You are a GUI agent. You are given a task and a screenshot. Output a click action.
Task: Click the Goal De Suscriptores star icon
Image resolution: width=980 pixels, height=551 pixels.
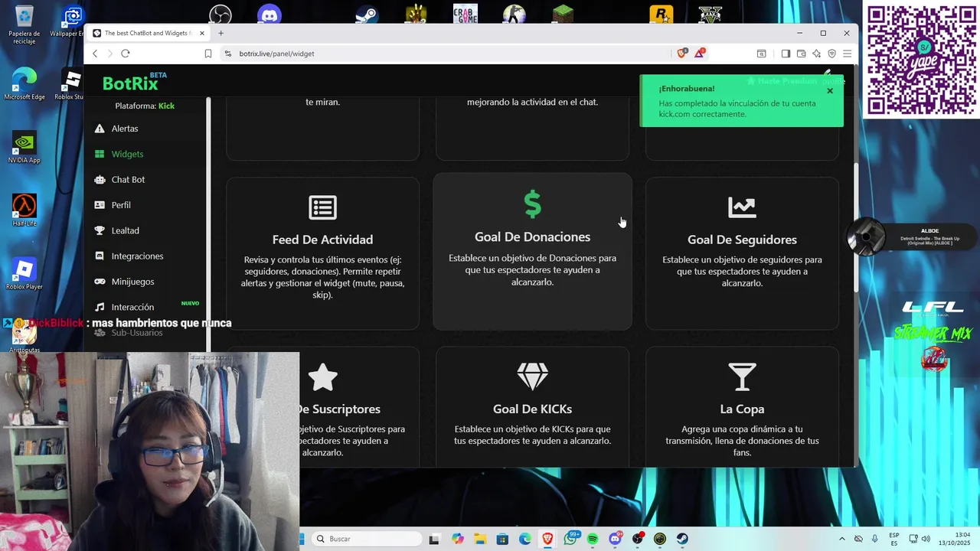[322, 377]
